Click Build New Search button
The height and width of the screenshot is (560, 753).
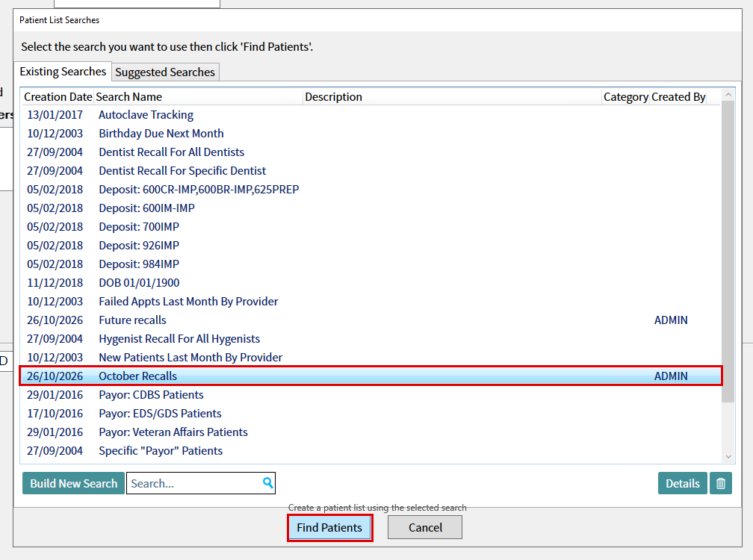(x=73, y=483)
